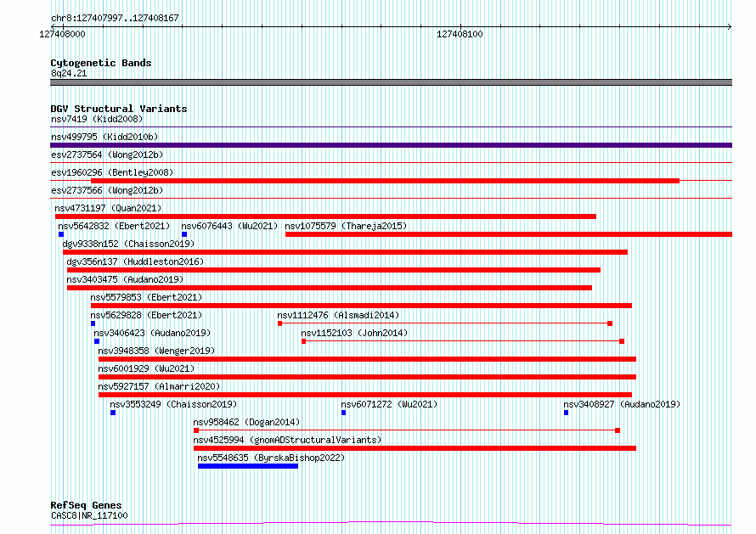
Task: Click the chr8:127407997..127408167 region label
Action: point(115,18)
